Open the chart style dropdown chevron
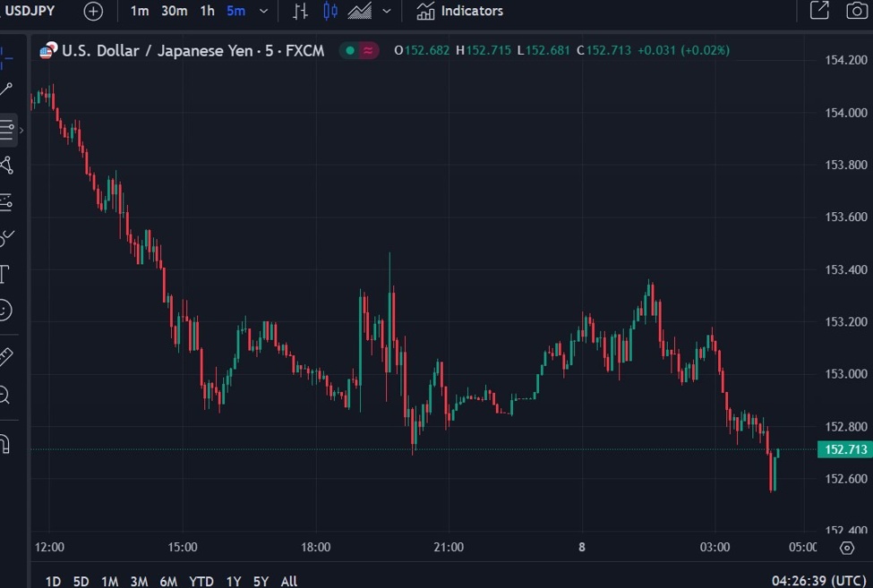 pyautogui.click(x=385, y=11)
